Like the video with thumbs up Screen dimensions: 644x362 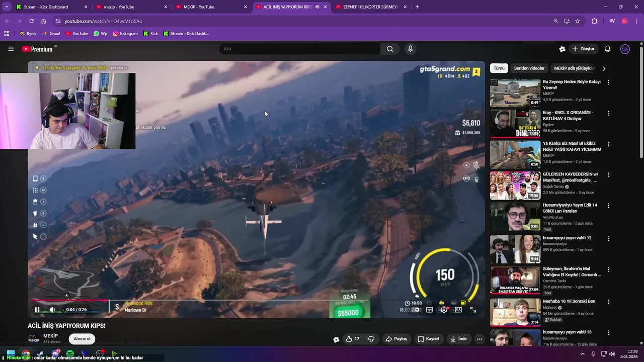(x=353, y=339)
